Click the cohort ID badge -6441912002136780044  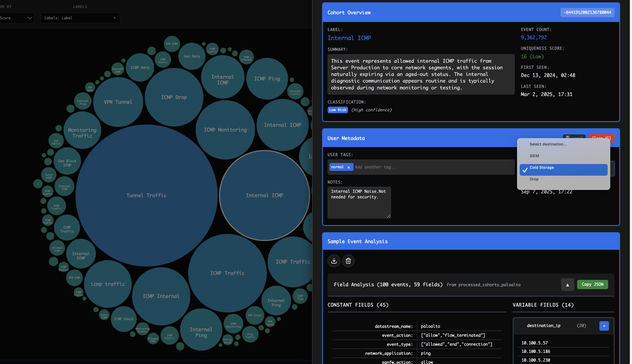587,12
